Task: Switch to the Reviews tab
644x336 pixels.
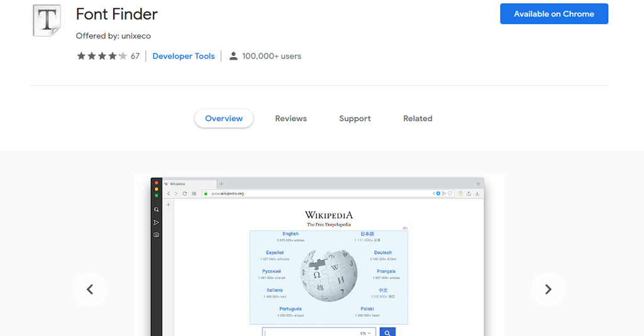Action: (x=291, y=118)
